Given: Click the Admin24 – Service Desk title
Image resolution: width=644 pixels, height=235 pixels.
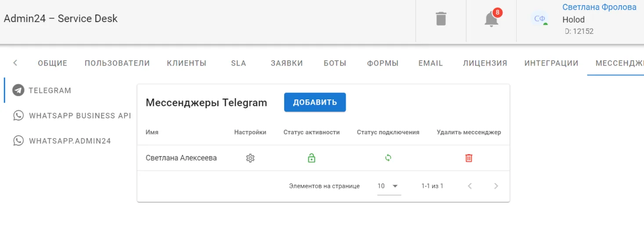Looking at the screenshot, I should (x=61, y=19).
